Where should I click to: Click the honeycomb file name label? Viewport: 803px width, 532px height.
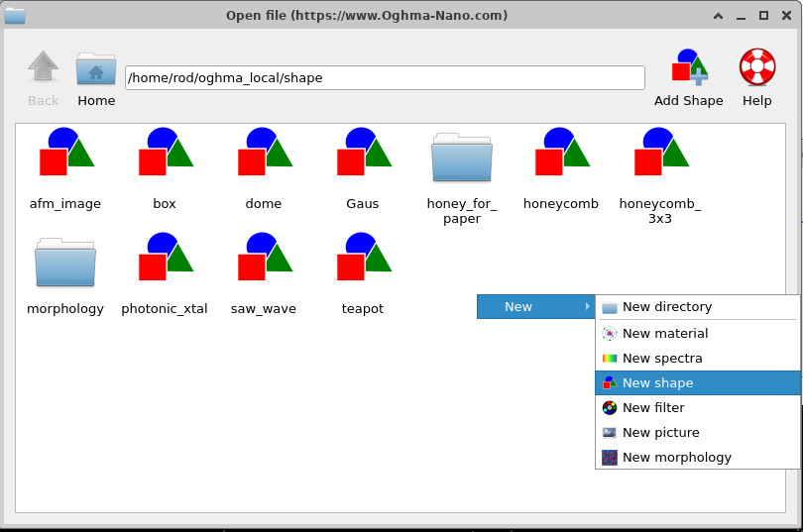[561, 204]
